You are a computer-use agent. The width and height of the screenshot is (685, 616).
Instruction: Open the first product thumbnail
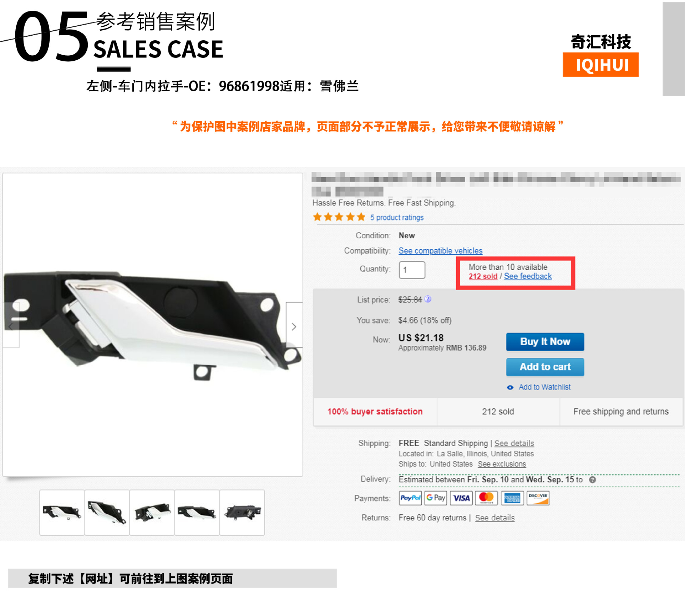62,512
